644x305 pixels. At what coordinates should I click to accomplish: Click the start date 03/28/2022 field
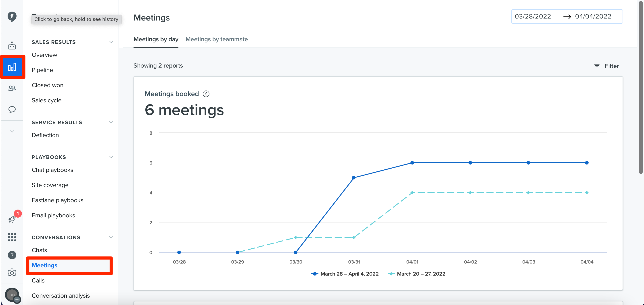pos(533,16)
